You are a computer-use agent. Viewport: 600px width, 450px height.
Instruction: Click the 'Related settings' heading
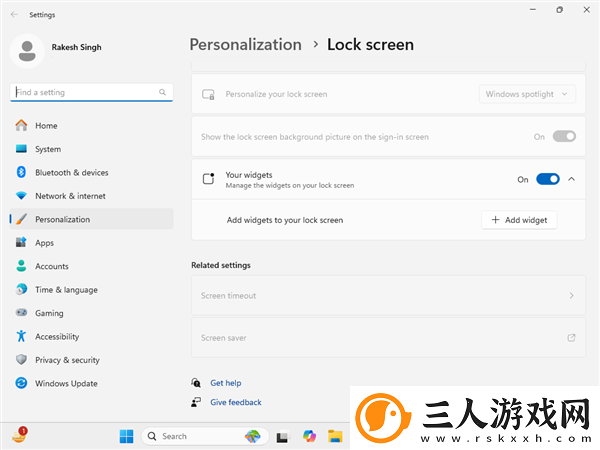(x=221, y=265)
